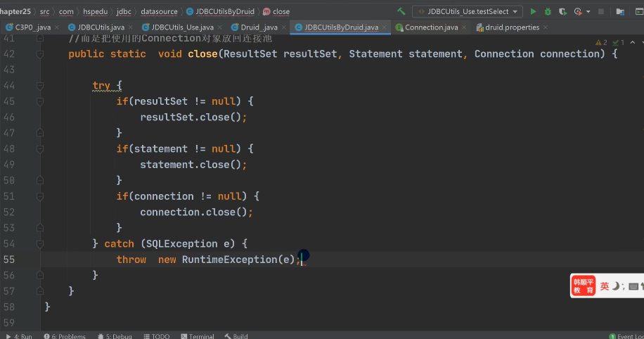
Task: Click the 'try' keyword on line 44
Action: click(x=101, y=86)
